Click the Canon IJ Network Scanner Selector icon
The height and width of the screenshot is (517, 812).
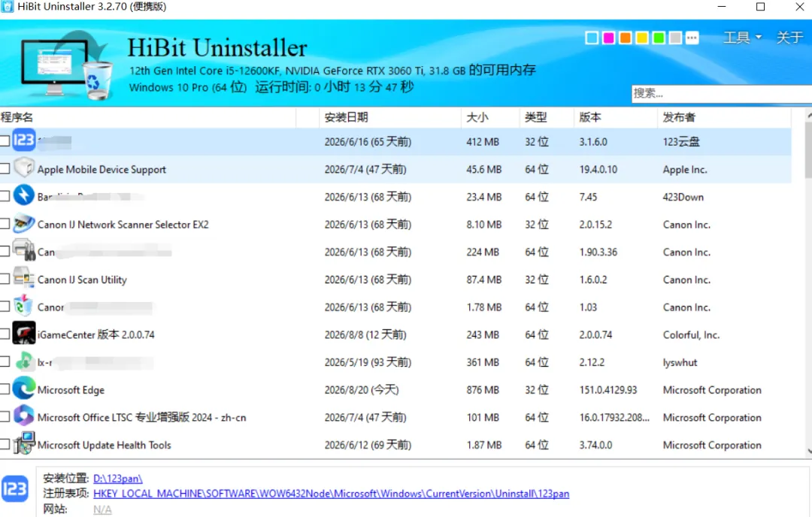pos(24,223)
